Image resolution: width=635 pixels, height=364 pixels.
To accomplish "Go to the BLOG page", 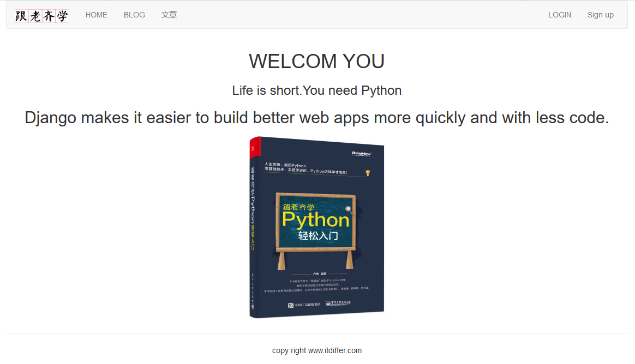I will (x=134, y=15).
